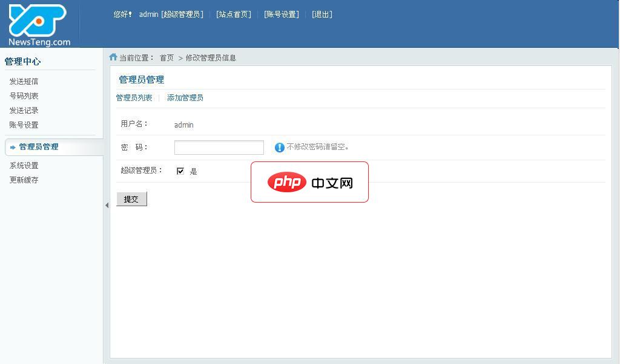Click 退出 to log out
This screenshot has height=364, width=620.
[322, 14]
